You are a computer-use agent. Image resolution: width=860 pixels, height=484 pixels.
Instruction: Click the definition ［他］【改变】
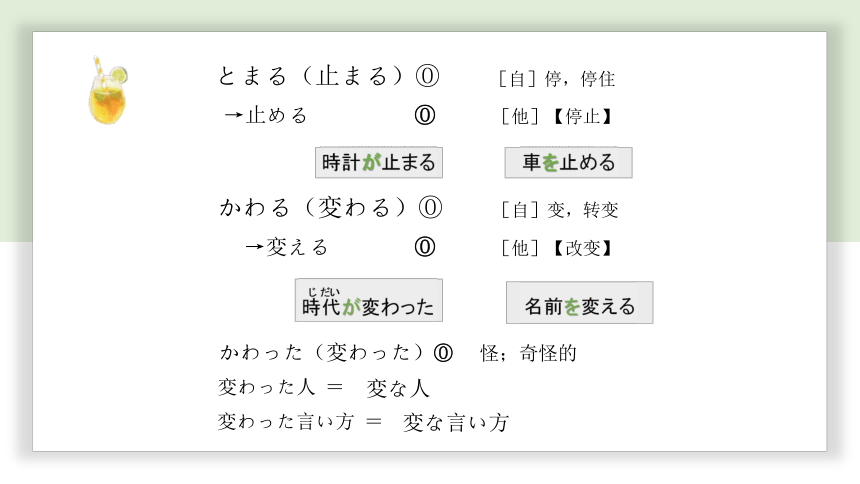tap(556, 247)
